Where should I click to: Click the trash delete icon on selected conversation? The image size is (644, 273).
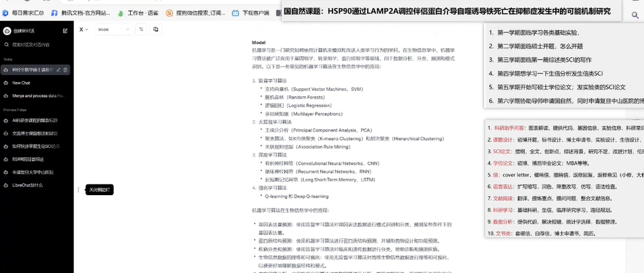(65, 70)
